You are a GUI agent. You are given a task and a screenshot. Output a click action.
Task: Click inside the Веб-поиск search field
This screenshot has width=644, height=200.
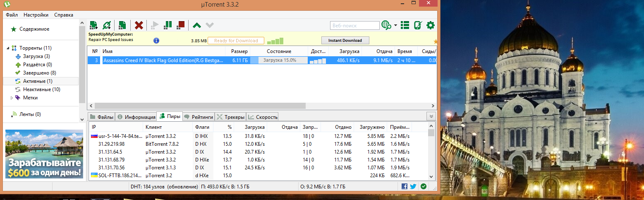tap(355, 26)
